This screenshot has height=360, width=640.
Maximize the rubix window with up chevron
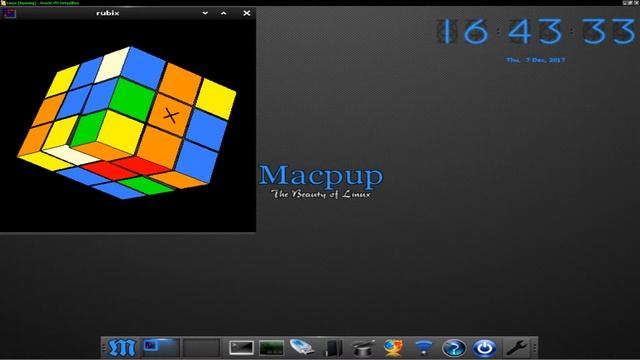(224, 13)
